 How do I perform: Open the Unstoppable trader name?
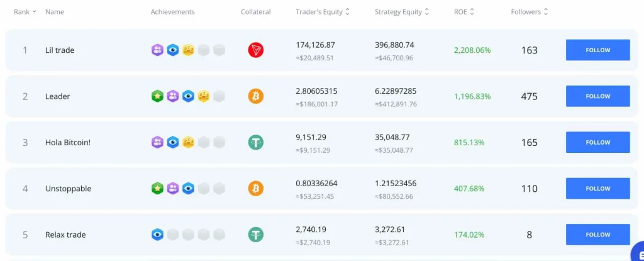tap(68, 189)
